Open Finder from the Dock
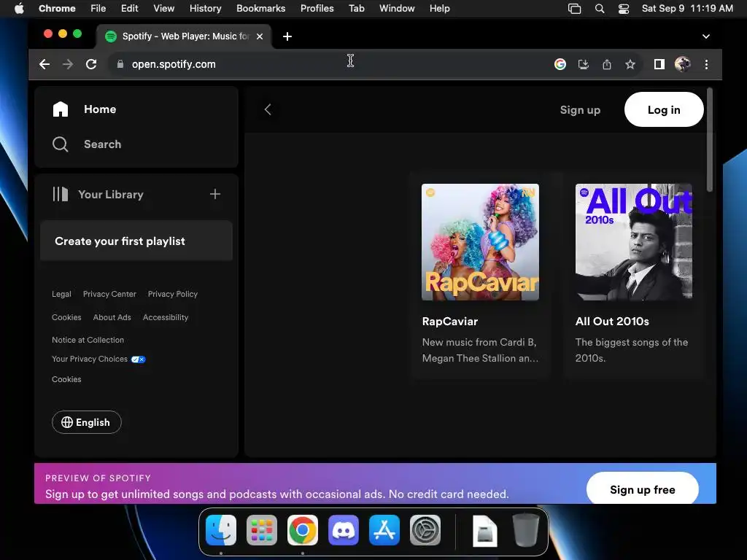Viewport: 747px width, 560px height. (x=221, y=530)
